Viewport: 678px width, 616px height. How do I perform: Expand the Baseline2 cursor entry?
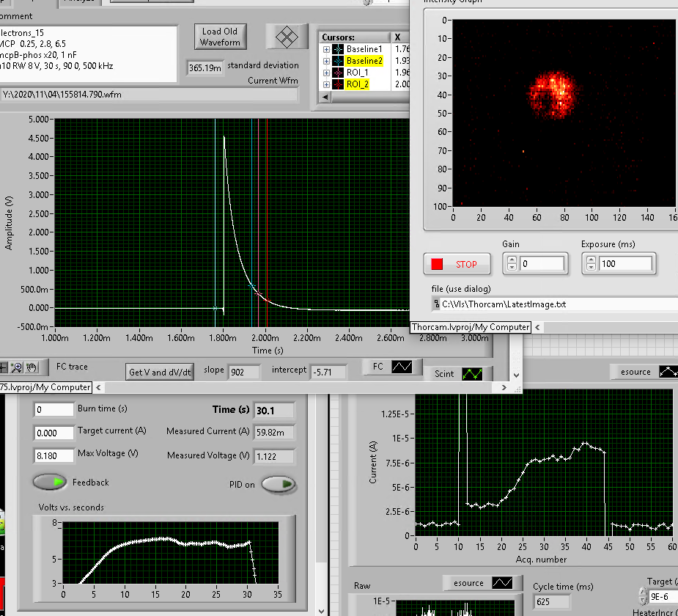[326, 61]
